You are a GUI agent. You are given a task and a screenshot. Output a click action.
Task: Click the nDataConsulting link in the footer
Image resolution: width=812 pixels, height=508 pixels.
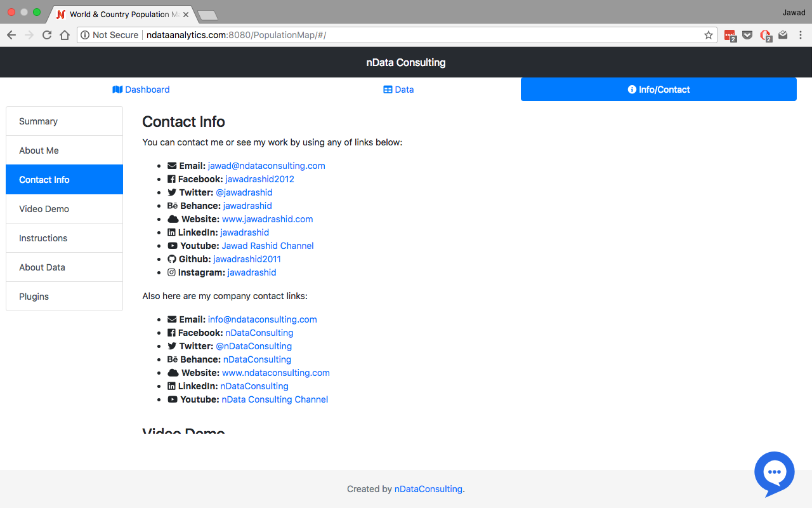point(428,489)
